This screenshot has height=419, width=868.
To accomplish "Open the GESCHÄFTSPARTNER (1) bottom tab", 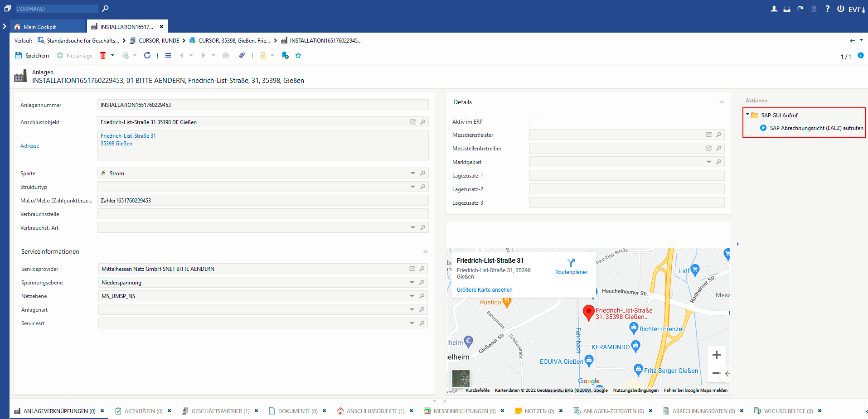I will (220, 411).
